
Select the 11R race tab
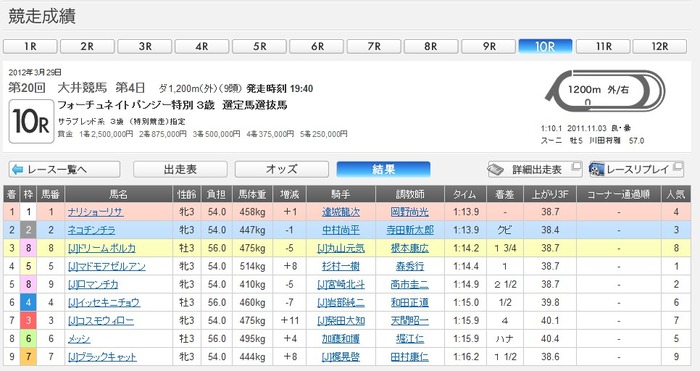coord(603,46)
